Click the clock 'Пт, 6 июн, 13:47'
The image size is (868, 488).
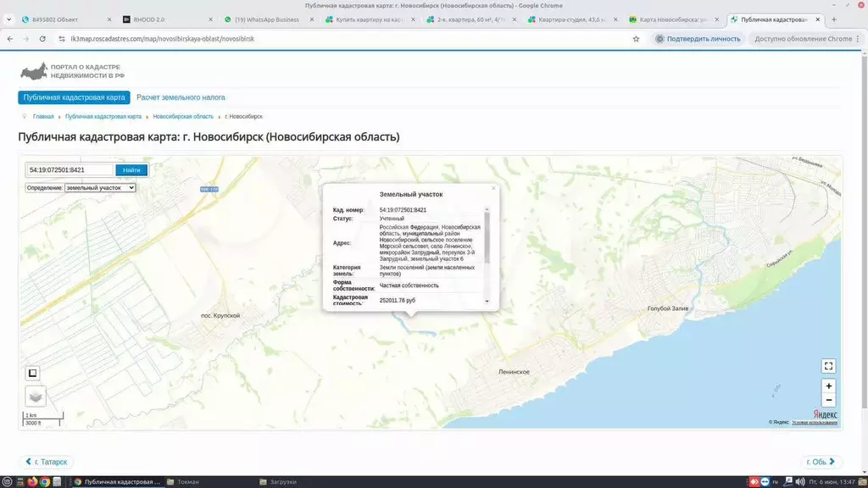(832, 482)
